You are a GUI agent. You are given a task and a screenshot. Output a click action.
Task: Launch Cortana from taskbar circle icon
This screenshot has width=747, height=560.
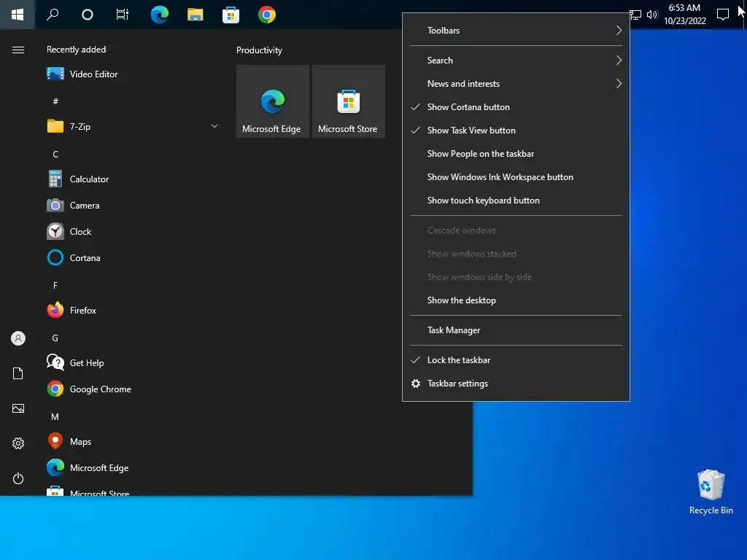point(88,15)
